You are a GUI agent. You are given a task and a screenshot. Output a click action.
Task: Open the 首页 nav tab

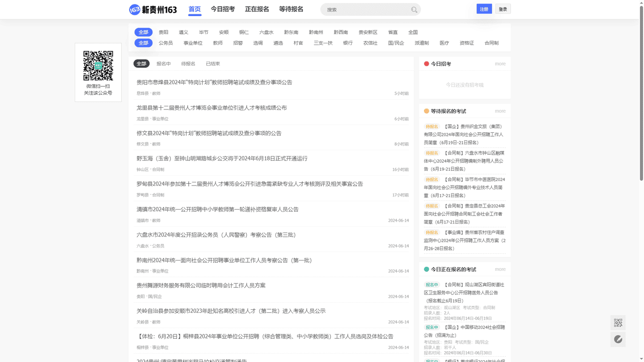click(x=195, y=9)
